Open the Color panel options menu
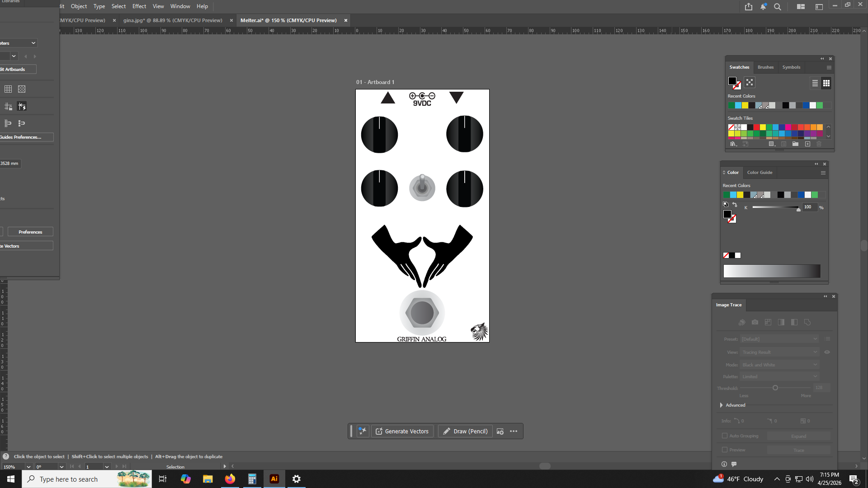Image resolution: width=868 pixels, height=488 pixels. (x=823, y=173)
